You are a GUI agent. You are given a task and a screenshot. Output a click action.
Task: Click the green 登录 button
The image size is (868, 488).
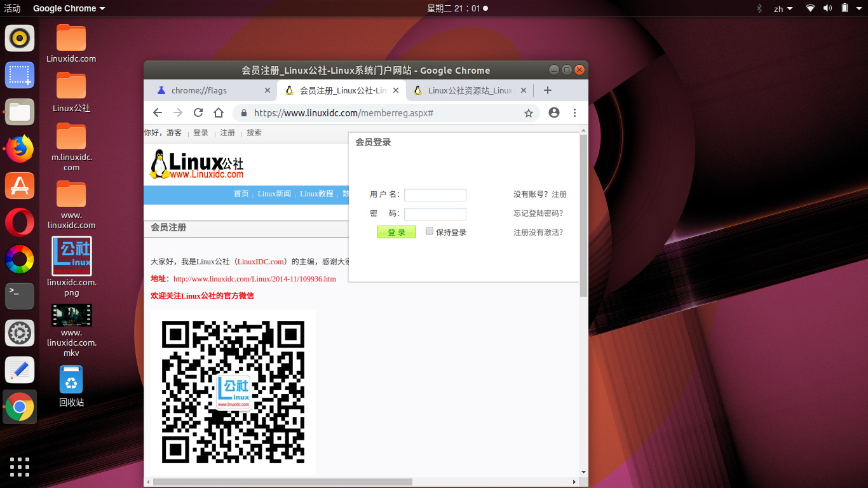(x=397, y=233)
